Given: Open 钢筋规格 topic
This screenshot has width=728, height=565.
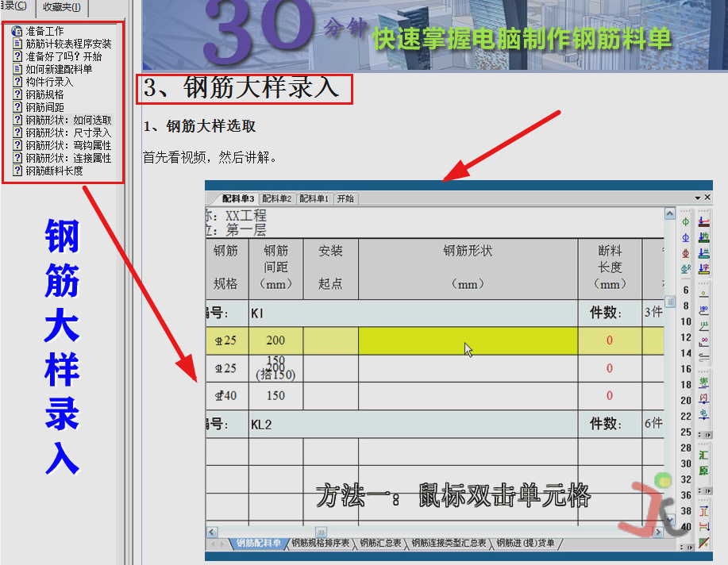Looking at the screenshot, I should 44,94.
